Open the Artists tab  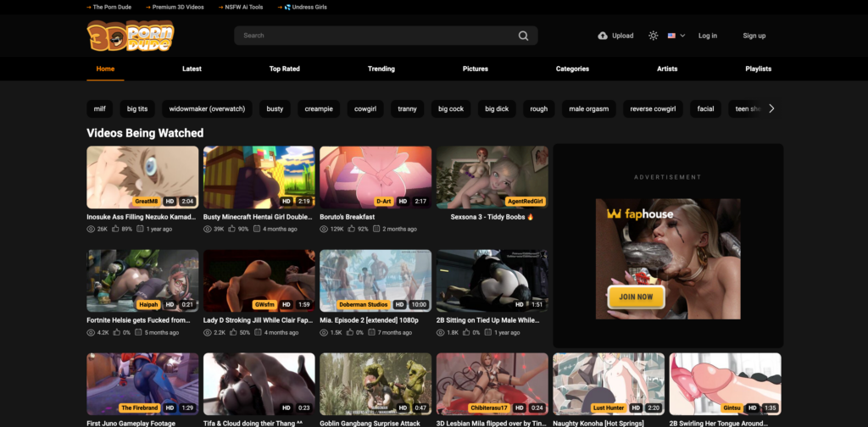click(667, 69)
